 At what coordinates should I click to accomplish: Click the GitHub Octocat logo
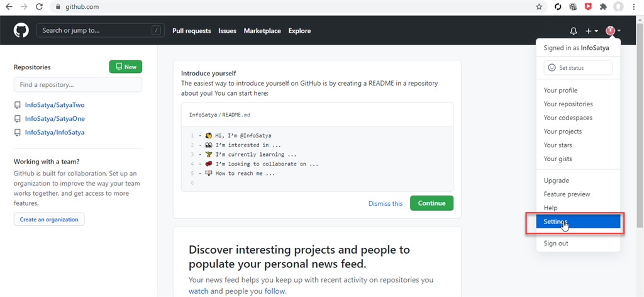[21, 30]
